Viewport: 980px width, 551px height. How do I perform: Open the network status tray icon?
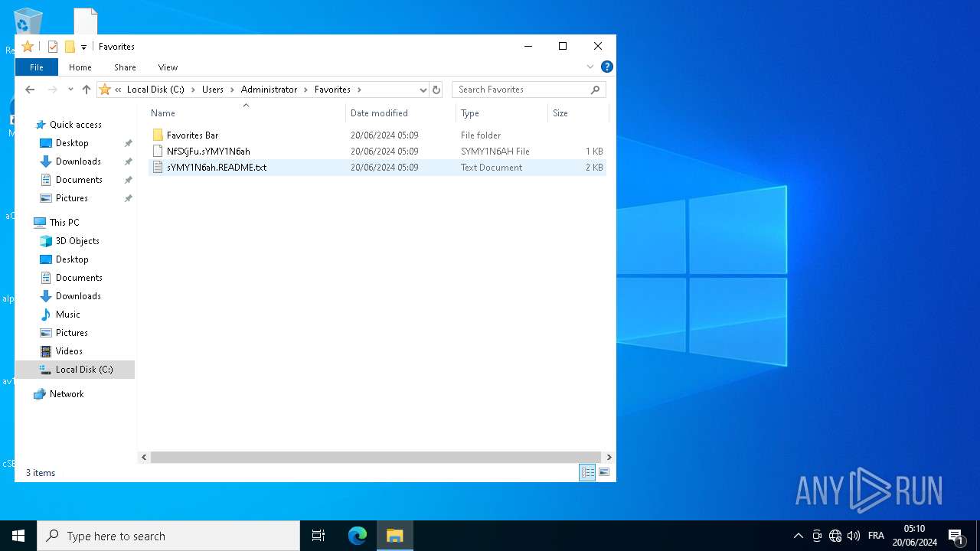coord(835,536)
